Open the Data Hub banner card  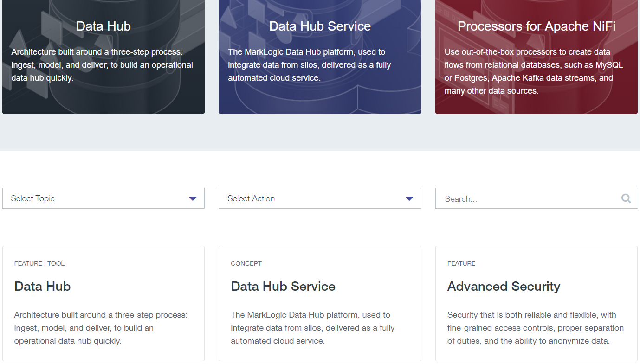click(103, 56)
